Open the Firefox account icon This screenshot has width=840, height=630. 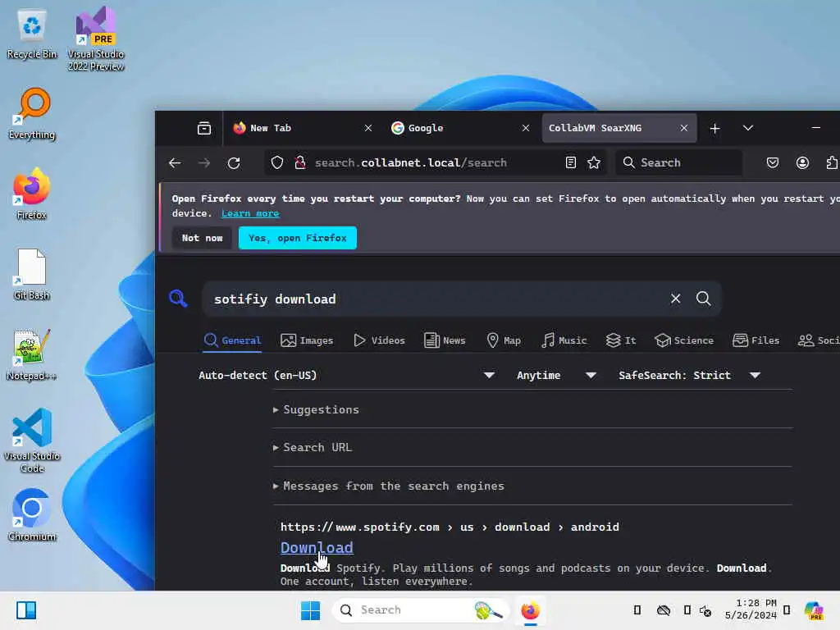802,163
